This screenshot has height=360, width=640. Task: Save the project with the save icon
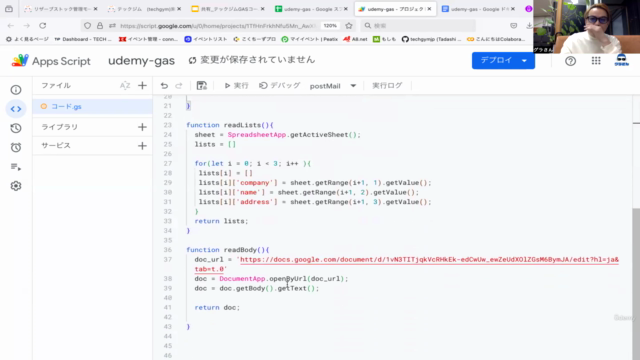pyautogui.click(x=202, y=86)
